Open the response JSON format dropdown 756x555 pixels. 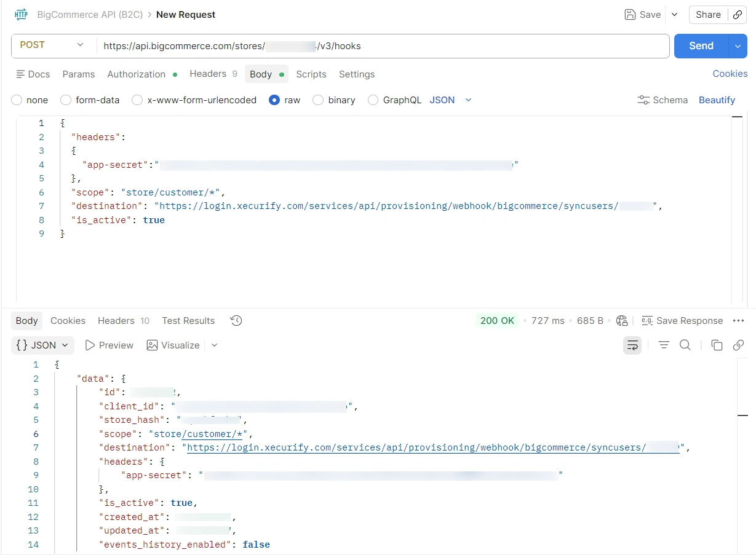click(x=42, y=345)
